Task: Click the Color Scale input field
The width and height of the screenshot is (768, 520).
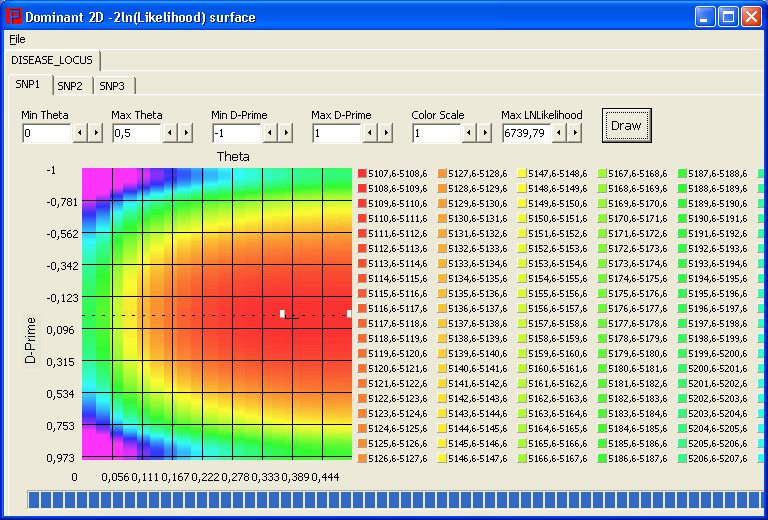Action: tap(436, 133)
